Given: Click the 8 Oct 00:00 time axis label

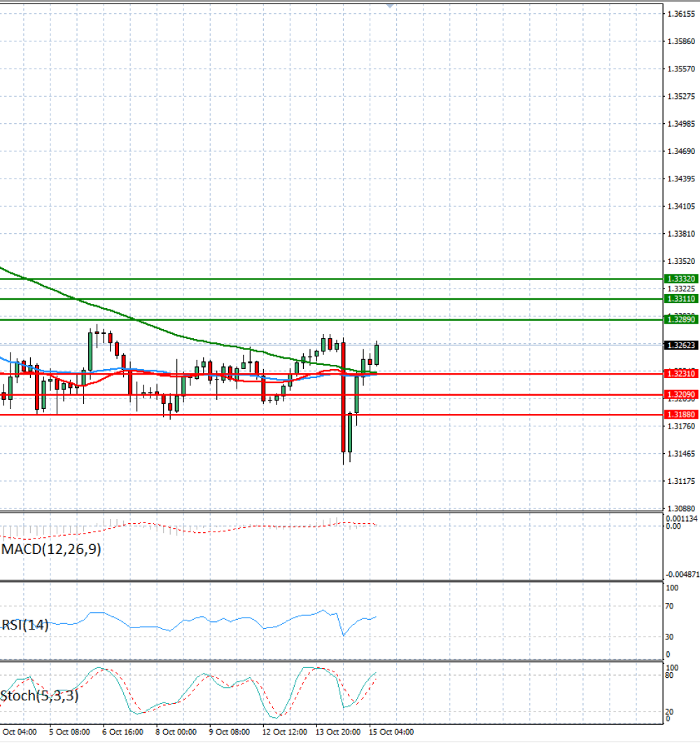Looking at the screenshot, I should (x=176, y=732).
